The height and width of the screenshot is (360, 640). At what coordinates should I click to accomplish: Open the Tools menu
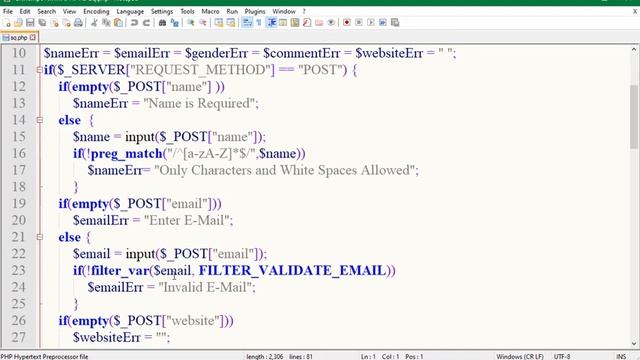(x=187, y=11)
